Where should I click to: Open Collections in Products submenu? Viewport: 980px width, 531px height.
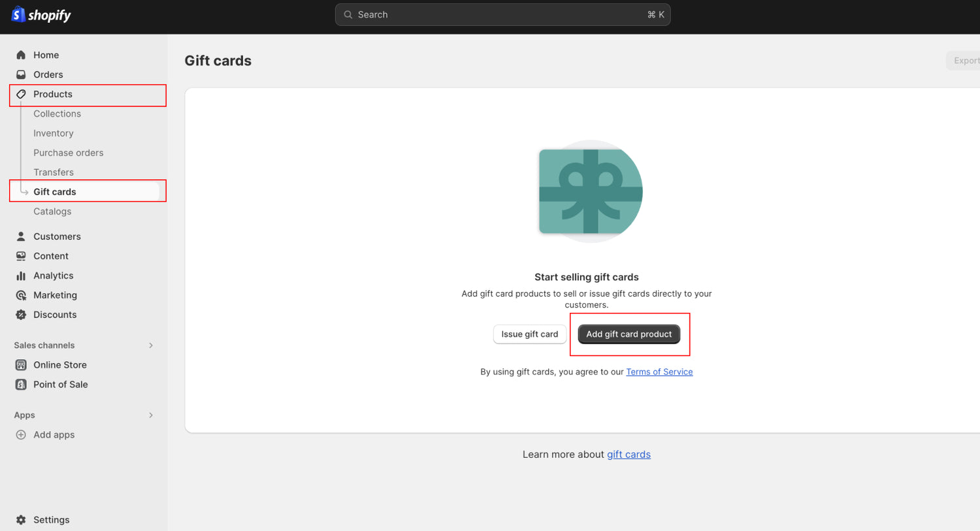tap(57, 114)
